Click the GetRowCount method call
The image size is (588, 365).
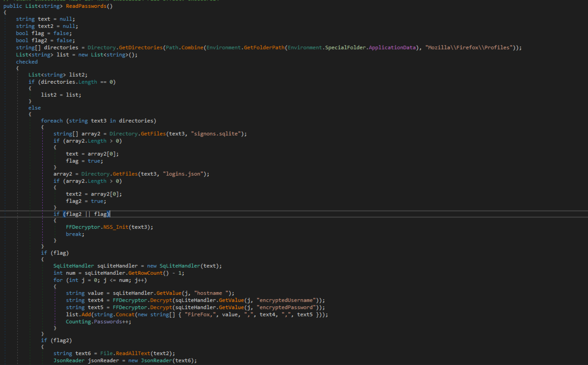145,273
